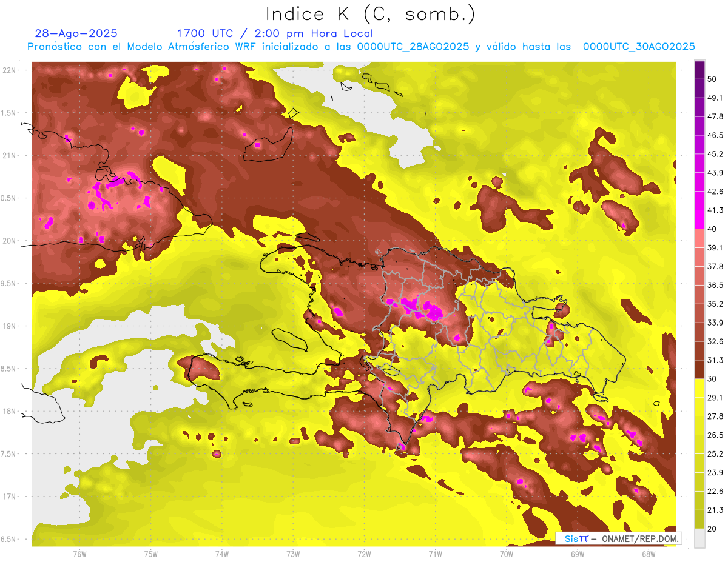Click the colorbar label '45.2'
Viewport: 728px width, 562px height.
click(x=715, y=154)
